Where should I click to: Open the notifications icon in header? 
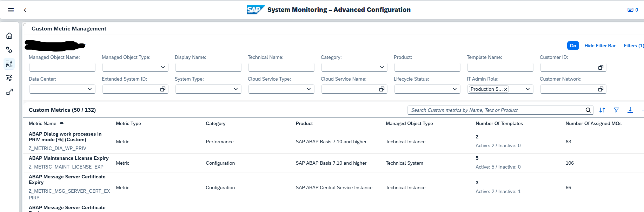(632, 10)
